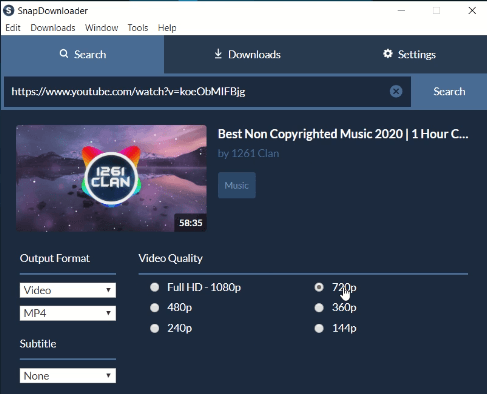Click the SnapDownloader logo in title bar
The width and height of the screenshot is (487, 394).
click(x=8, y=10)
